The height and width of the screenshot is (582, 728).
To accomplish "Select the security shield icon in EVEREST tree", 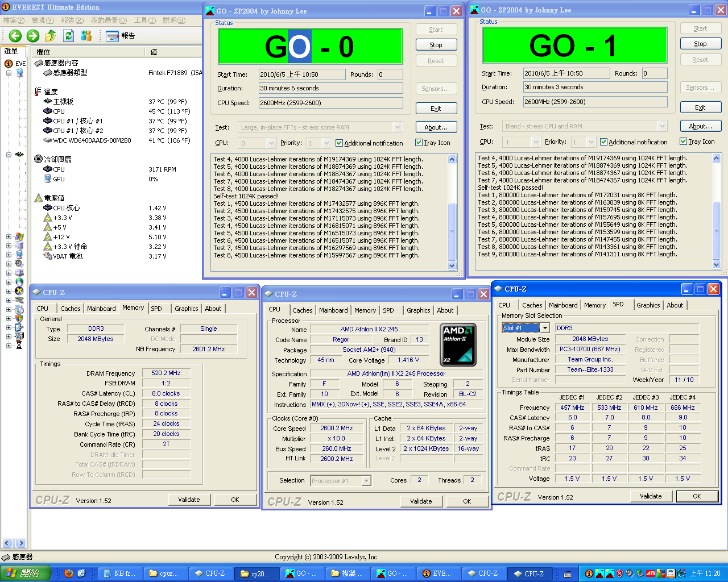I will [x=19, y=318].
